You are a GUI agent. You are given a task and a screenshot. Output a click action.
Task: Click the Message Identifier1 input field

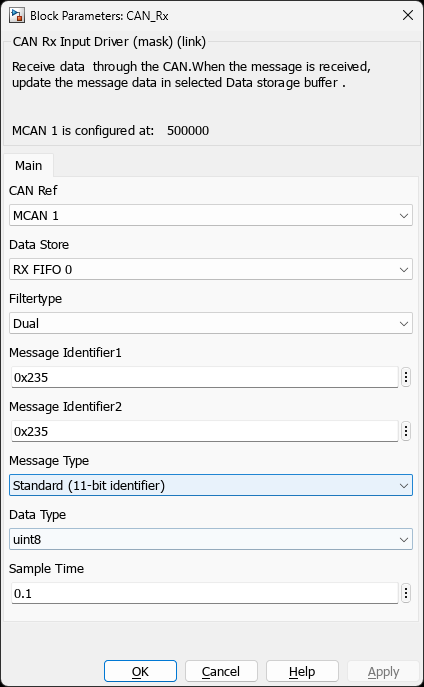(x=205, y=377)
